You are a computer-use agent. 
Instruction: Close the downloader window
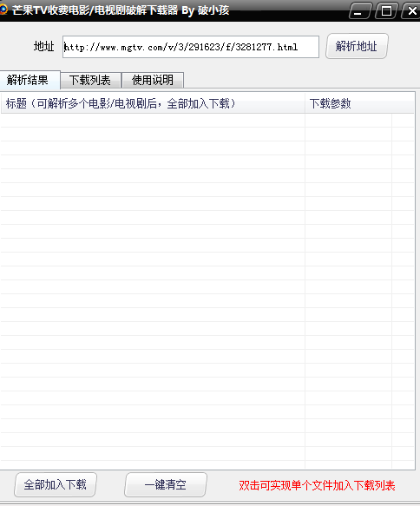(x=411, y=11)
